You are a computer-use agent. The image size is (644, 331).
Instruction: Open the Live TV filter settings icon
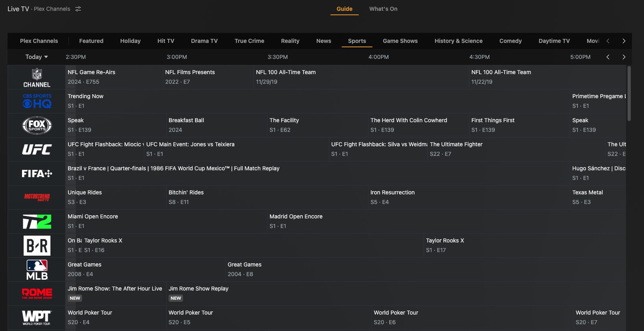78,9
